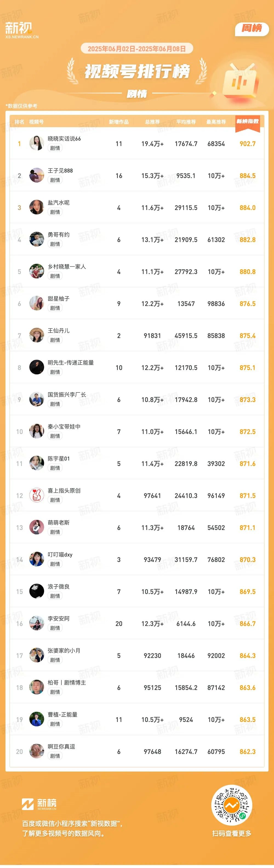Click 喜上指头原创 thumbs-up avatar
The height and width of the screenshot is (868, 274).
(36, 495)
